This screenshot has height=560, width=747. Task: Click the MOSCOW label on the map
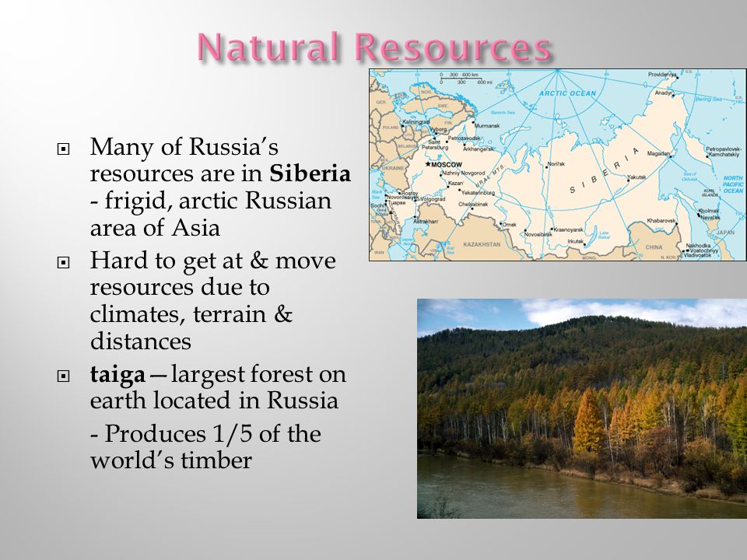point(446,165)
